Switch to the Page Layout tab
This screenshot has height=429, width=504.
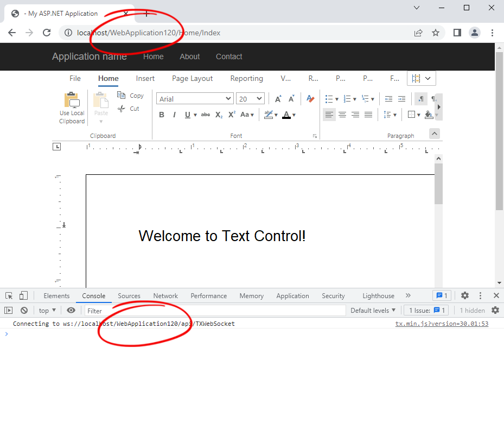tap(192, 79)
